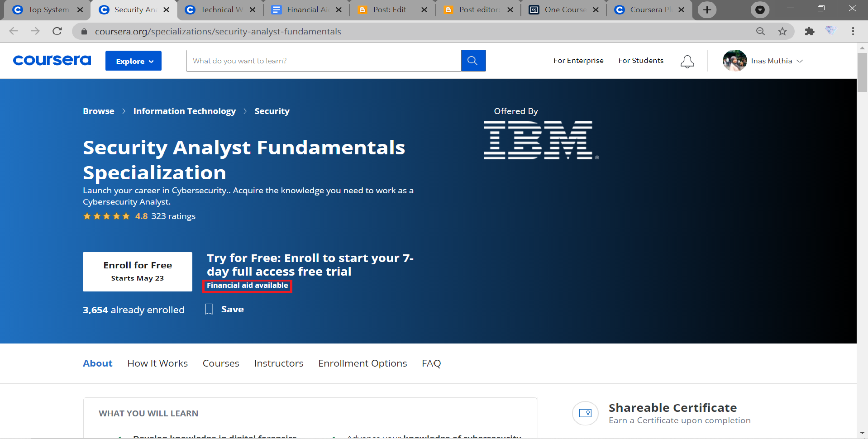Image resolution: width=868 pixels, height=439 pixels.
Task: Switch to the Financial Ai tab
Action: point(305,10)
